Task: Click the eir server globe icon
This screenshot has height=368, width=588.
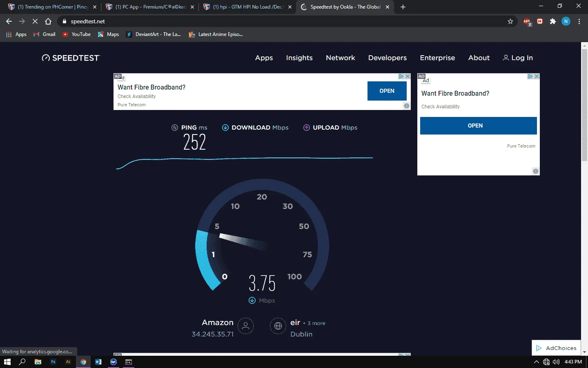Action: (x=278, y=326)
